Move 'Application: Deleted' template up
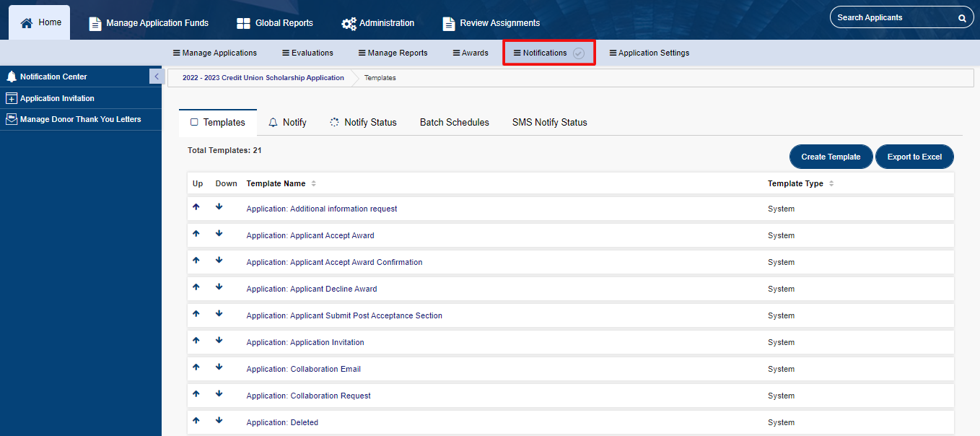980x436 pixels. point(196,420)
